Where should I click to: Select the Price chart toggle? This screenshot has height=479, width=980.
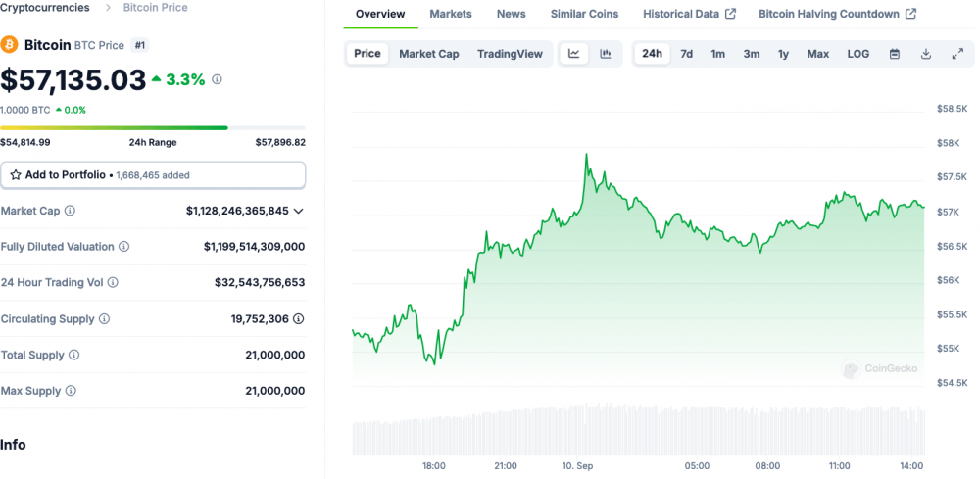[367, 54]
